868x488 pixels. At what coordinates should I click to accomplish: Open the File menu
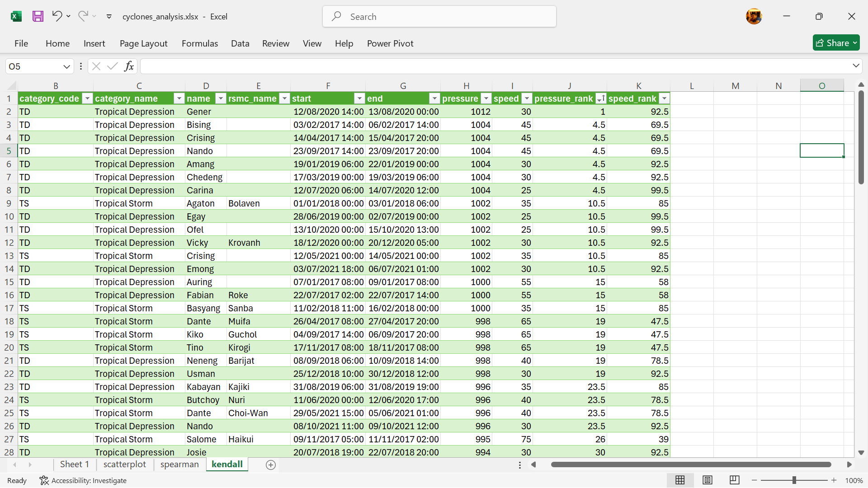pos(21,43)
